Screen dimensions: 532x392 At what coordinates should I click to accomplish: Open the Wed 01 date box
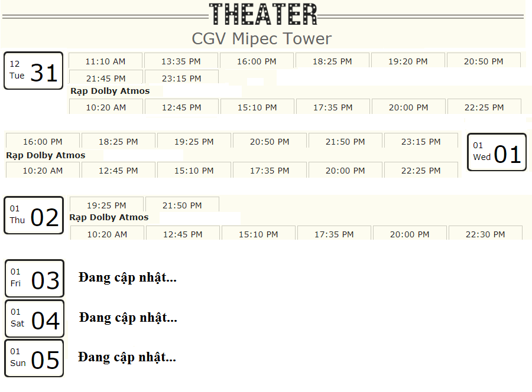pos(497,152)
